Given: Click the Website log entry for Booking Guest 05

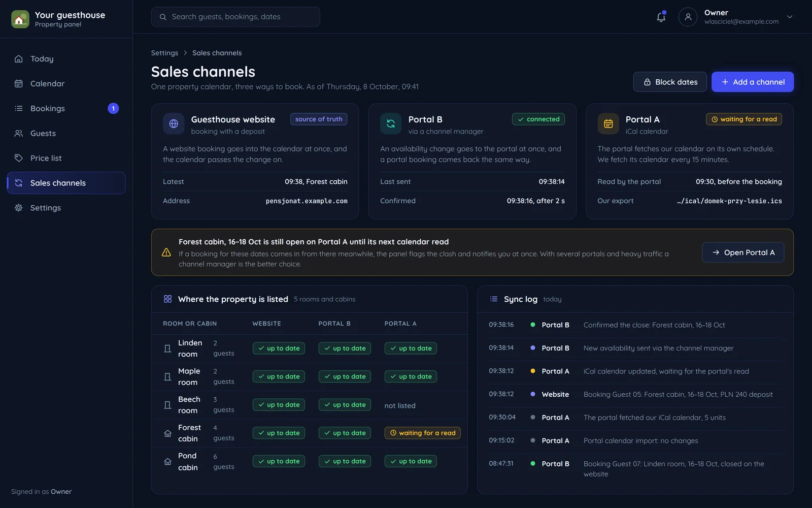Looking at the screenshot, I should click(x=635, y=394).
